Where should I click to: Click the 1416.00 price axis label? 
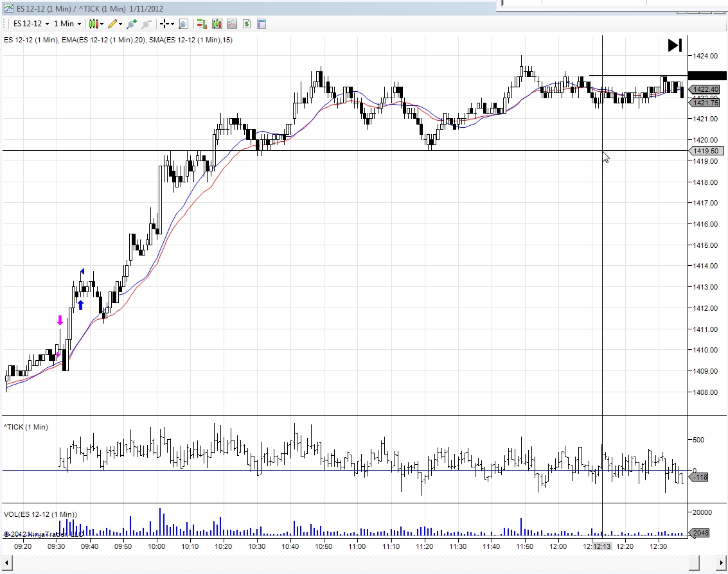tap(706, 224)
